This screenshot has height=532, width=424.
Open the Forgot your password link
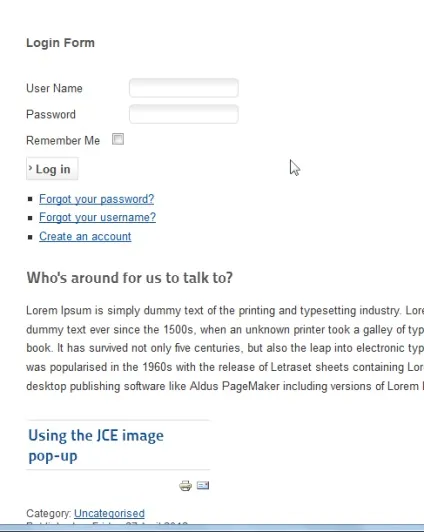click(96, 199)
